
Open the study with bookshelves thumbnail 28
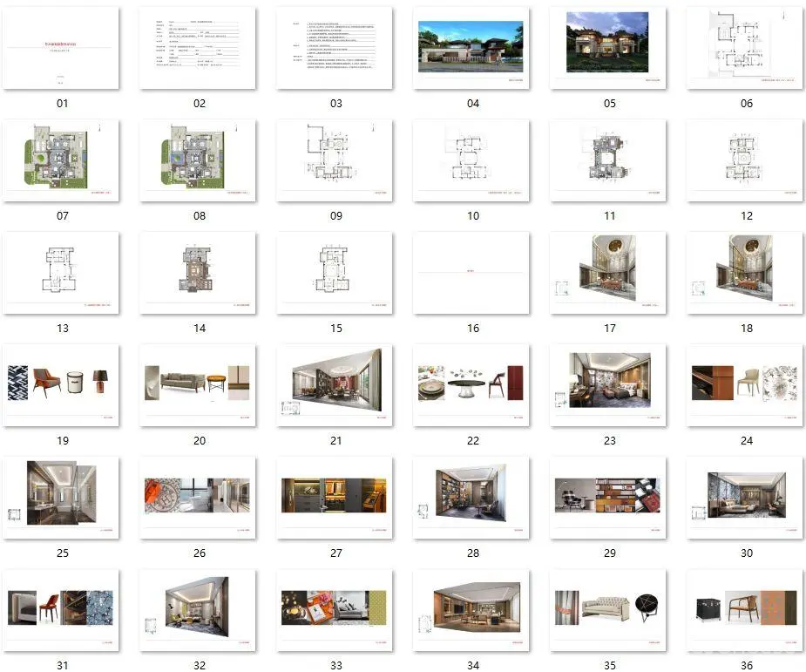(472, 497)
